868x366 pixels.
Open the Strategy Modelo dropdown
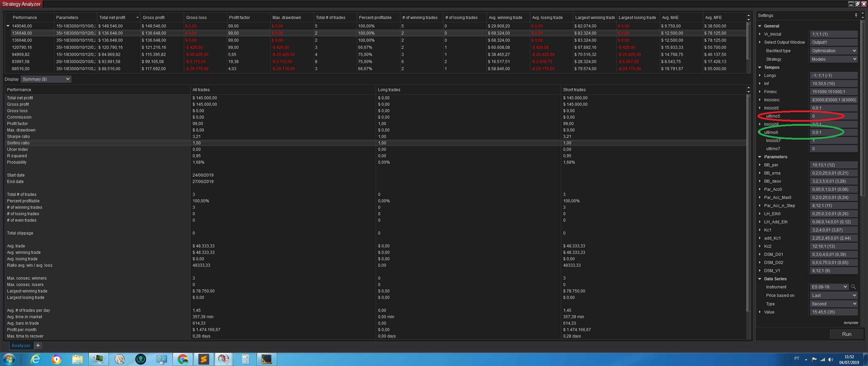(833, 59)
